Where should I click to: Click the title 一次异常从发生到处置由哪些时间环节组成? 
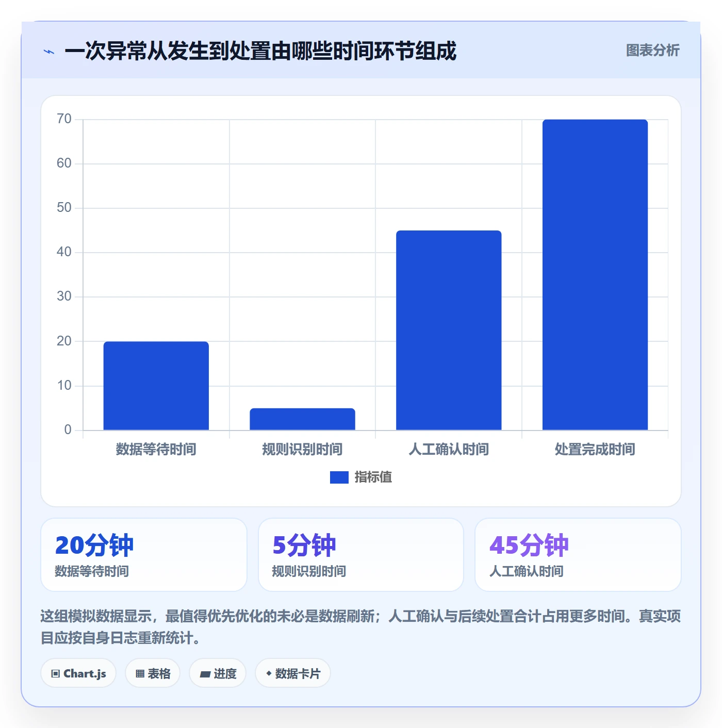pyautogui.click(x=260, y=52)
